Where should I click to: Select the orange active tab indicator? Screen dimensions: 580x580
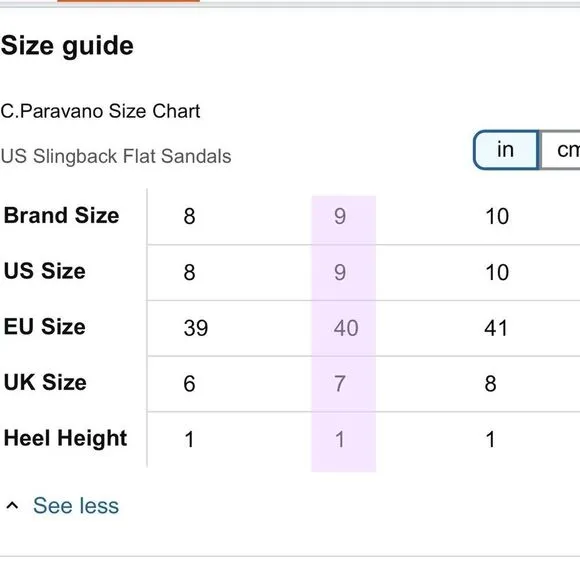tap(128, 1)
